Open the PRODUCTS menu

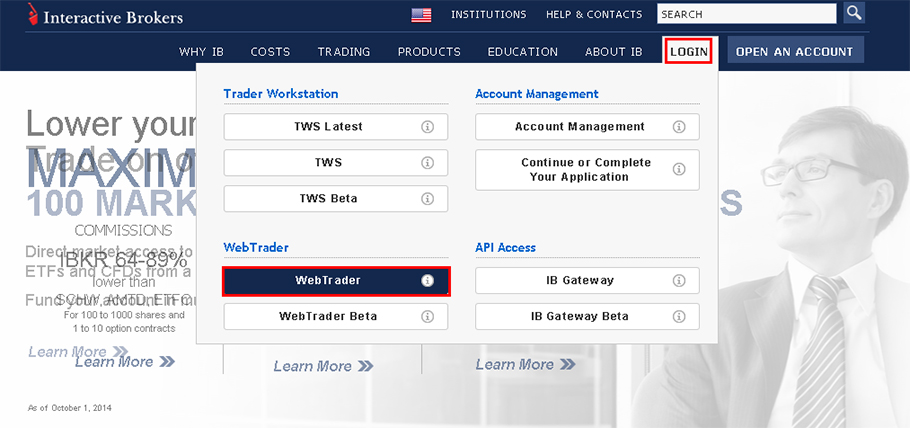tap(429, 52)
